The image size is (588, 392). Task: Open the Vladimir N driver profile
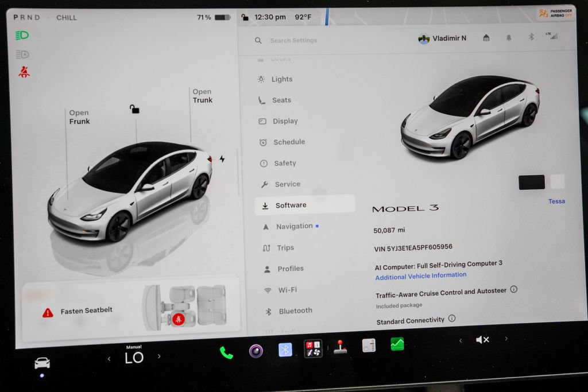pyautogui.click(x=442, y=38)
